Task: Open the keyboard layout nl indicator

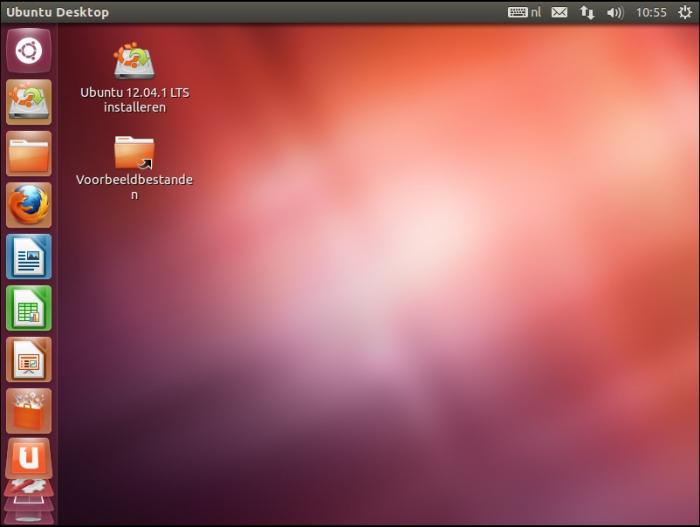Action: click(525, 12)
